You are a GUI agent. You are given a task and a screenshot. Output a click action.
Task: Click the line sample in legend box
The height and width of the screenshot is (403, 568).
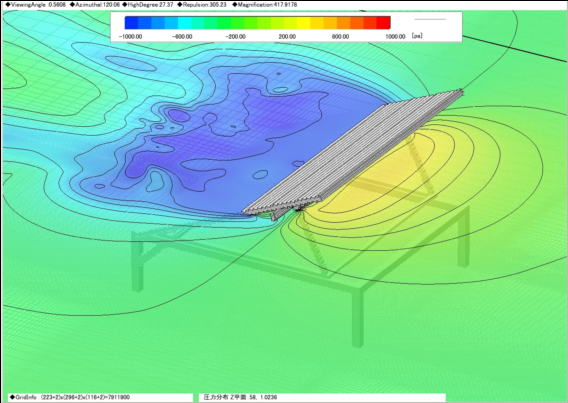[430, 19]
